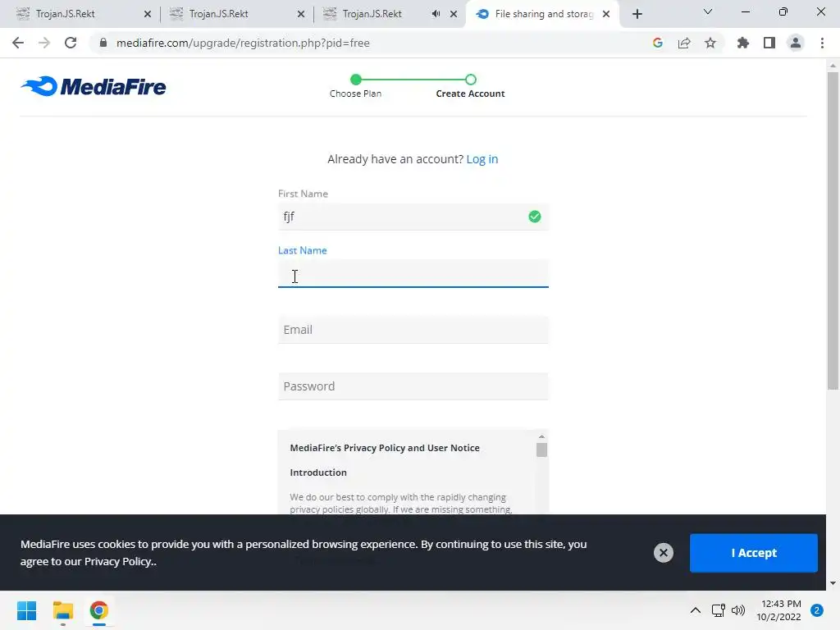View site info via the padlock icon
Viewport: 840px width, 630px height.
click(x=103, y=43)
